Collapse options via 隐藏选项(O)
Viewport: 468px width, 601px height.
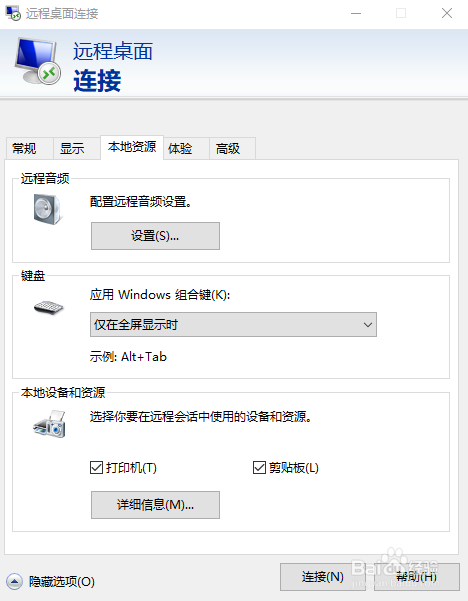coord(62,582)
